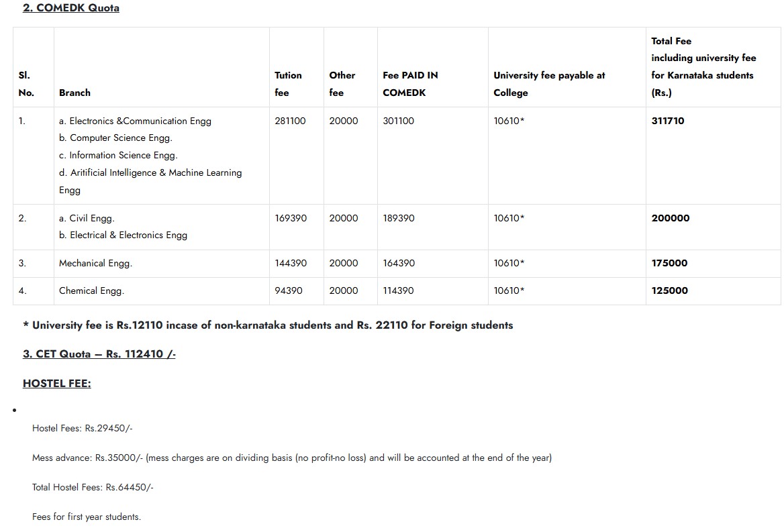This screenshot has height=532, width=784.
Task: Select the "Tution fee" column header
Action: [288, 84]
